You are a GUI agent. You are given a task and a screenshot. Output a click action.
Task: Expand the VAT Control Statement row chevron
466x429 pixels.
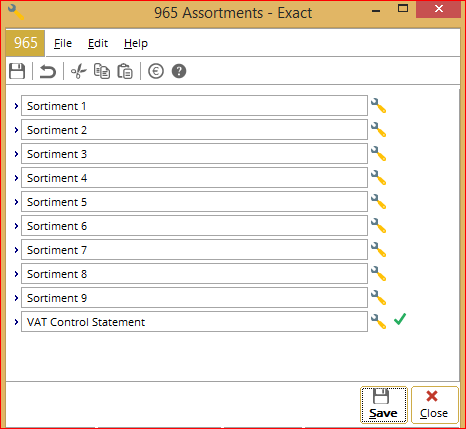pos(16,322)
